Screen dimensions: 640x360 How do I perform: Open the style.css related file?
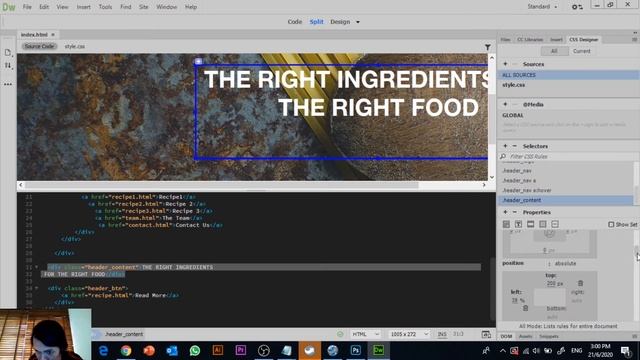(x=75, y=46)
